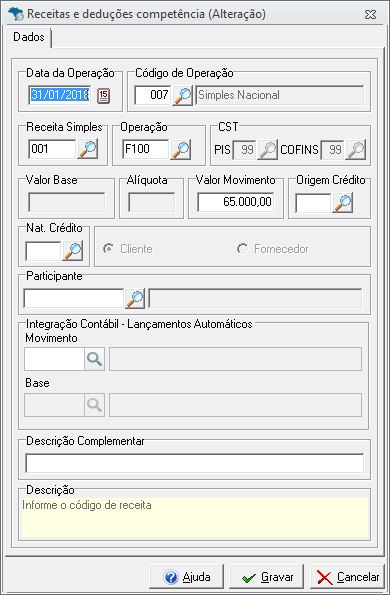Open the Nat. Crédito lookup magnifier
Screen dimensions: 390x595
click(x=72, y=251)
